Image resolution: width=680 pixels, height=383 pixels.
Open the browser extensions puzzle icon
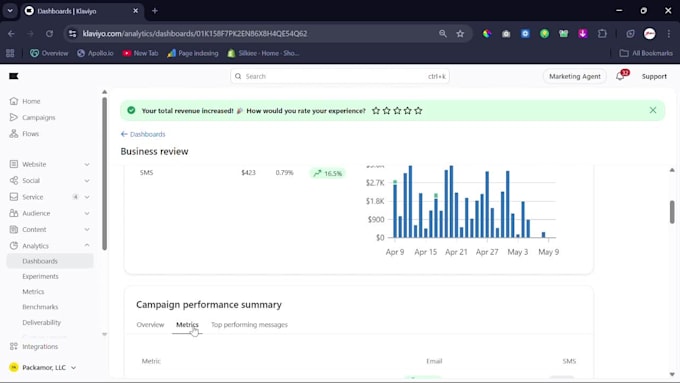(x=602, y=33)
